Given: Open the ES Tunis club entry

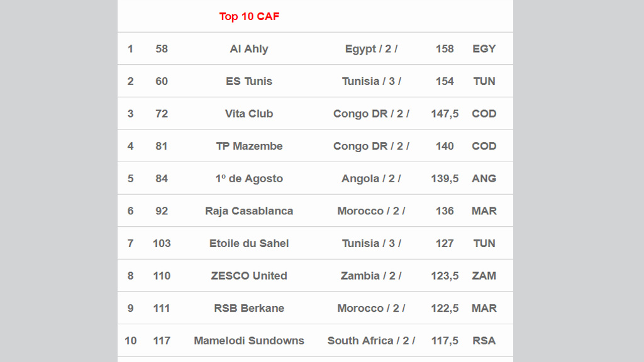Looking at the screenshot, I should [249, 81].
